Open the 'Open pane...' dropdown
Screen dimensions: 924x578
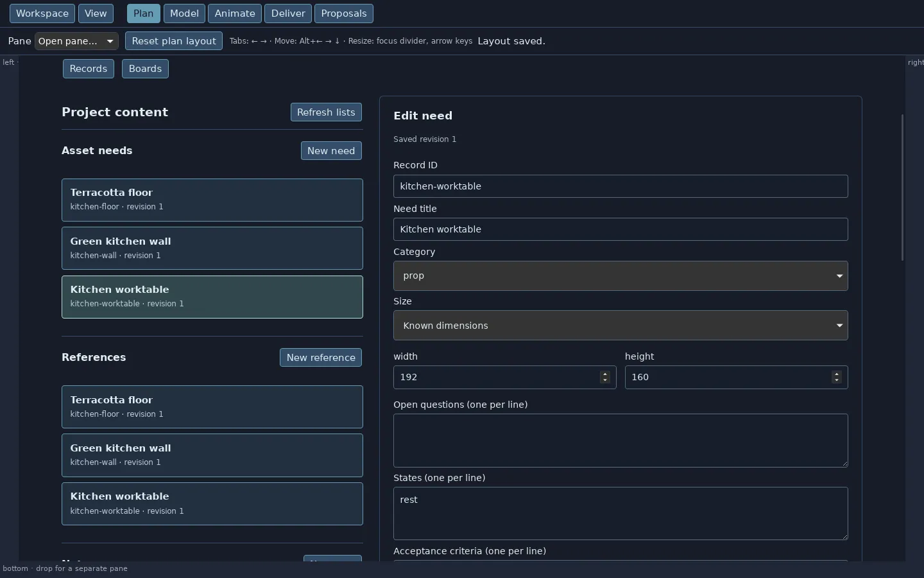pos(76,41)
